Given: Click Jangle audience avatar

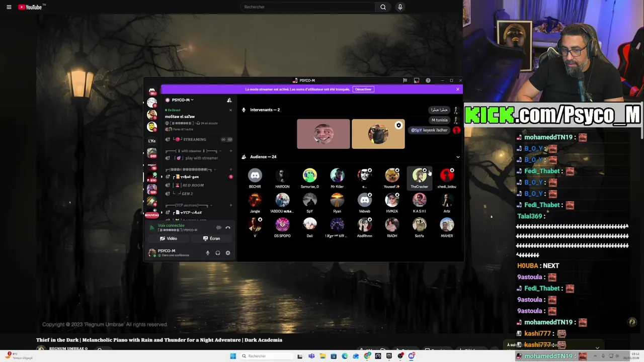Looking at the screenshot, I should (x=255, y=200).
